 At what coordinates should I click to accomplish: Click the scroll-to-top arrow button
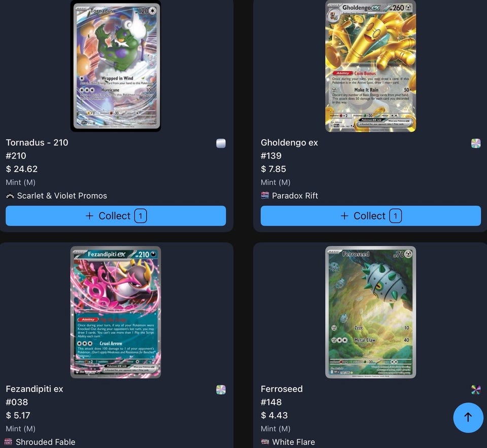[x=468, y=417]
